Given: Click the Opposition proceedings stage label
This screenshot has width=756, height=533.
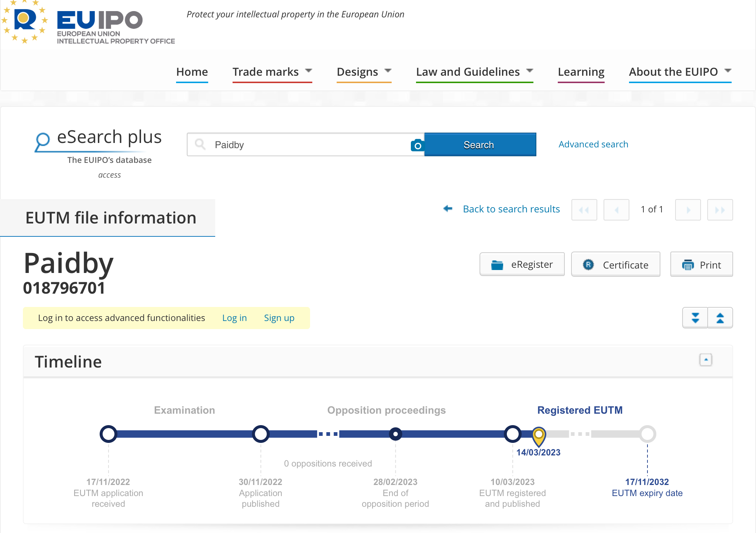Looking at the screenshot, I should (386, 410).
